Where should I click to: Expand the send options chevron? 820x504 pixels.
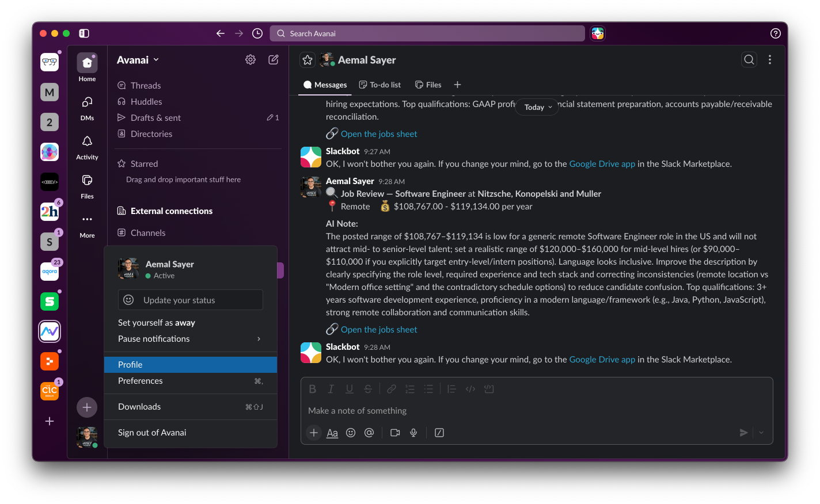[761, 433]
